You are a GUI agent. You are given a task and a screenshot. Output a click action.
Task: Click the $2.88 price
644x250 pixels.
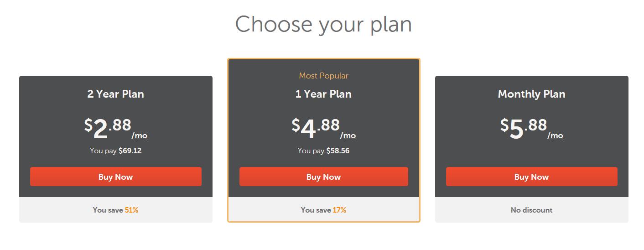click(x=108, y=129)
